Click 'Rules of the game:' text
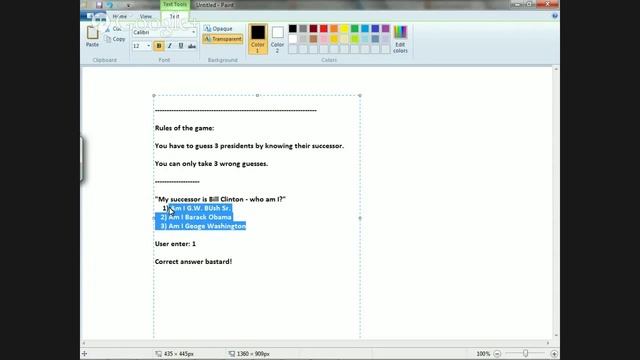Viewport: 640px width, 360px height. pyautogui.click(x=184, y=128)
